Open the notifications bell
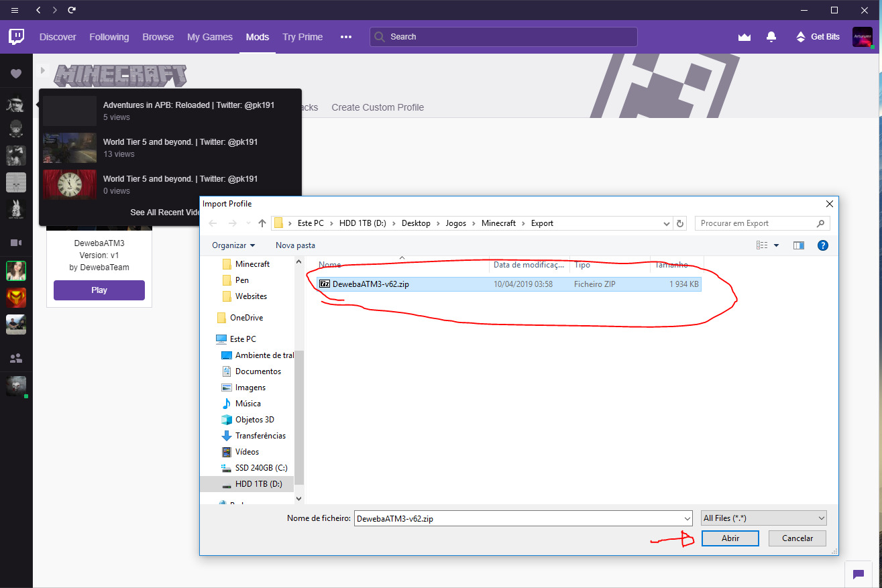The width and height of the screenshot is (882, 588). pos(771,37)
